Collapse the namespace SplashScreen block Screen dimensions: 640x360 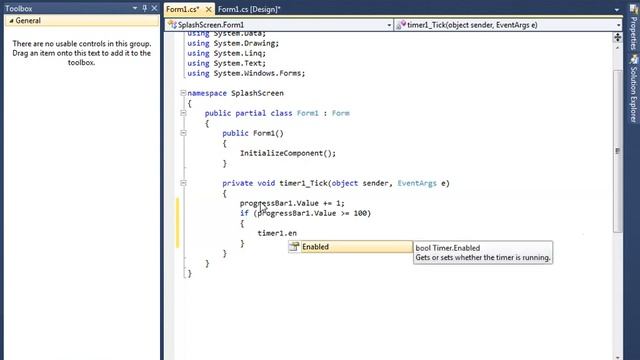pos(183,93)
